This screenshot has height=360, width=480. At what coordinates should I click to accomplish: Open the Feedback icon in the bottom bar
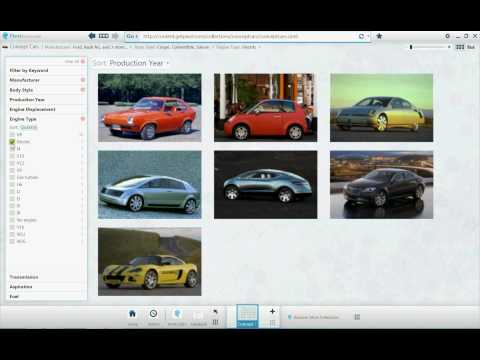coord(198,315)
